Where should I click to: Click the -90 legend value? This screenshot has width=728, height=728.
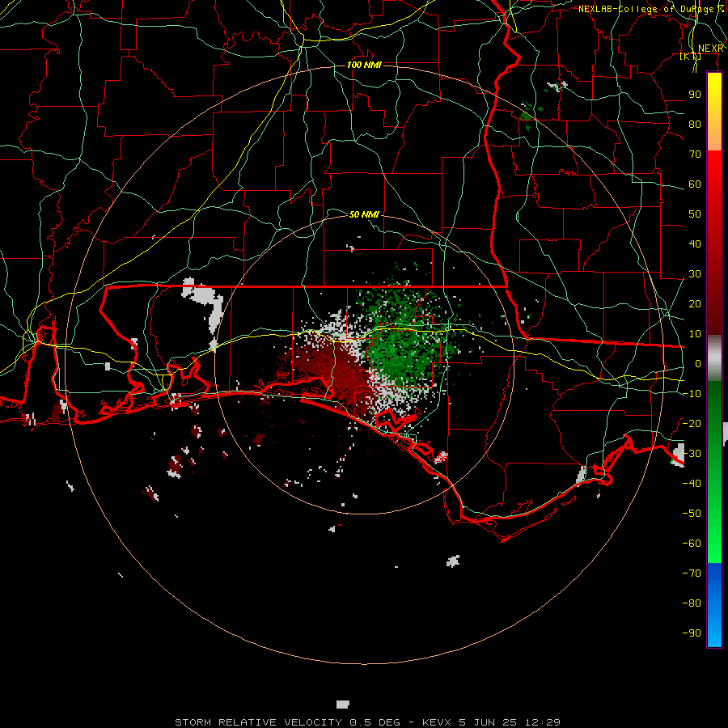(x=692, y=633)
